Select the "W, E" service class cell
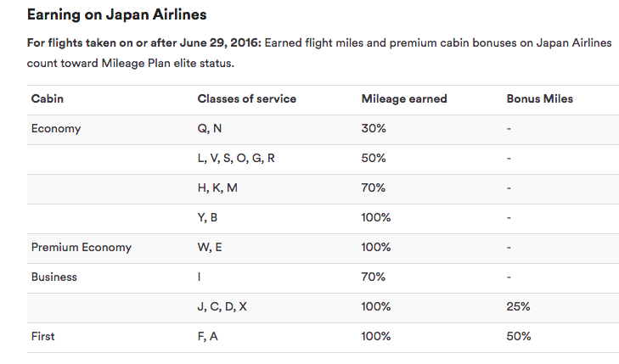The height and width of the screenshot is (364, 619). pyautogui.click(x=211, y=248)
